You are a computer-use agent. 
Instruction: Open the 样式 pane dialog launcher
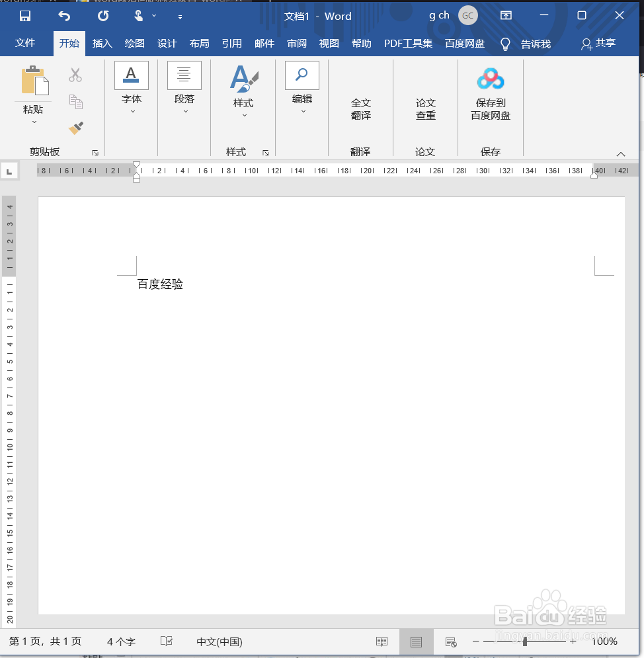tap(266, 153)
